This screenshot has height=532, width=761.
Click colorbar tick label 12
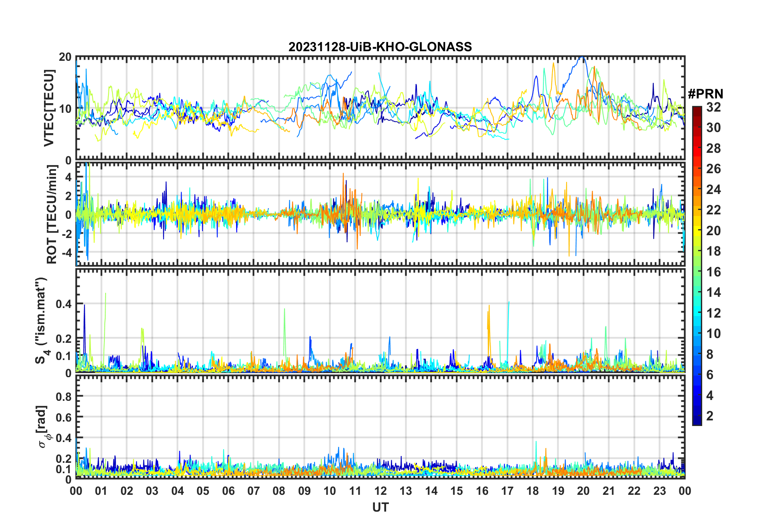(713, 313)
